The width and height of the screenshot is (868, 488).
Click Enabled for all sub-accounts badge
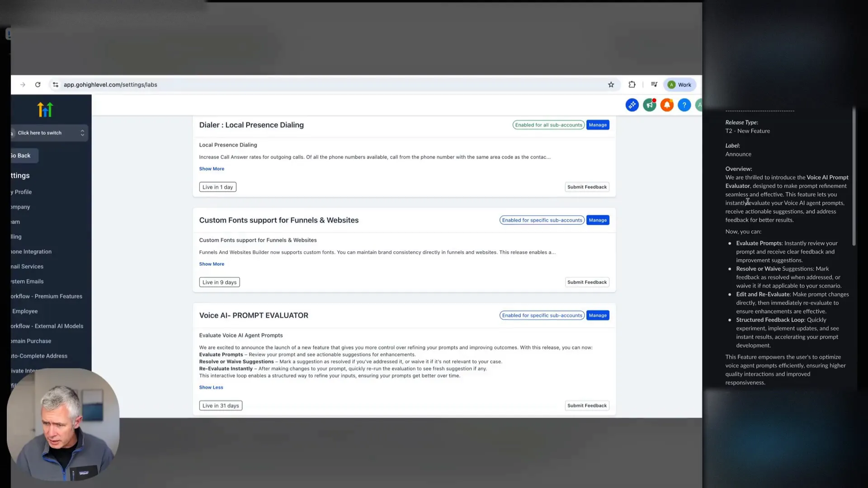point(548,125)
